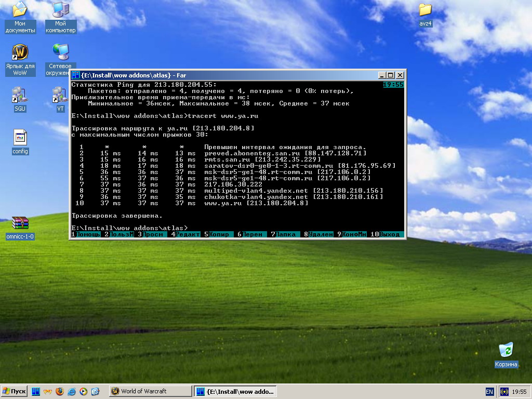
Task: Click hop 2 preved.abonenteg.san.ru
Action: click(285, 153)
